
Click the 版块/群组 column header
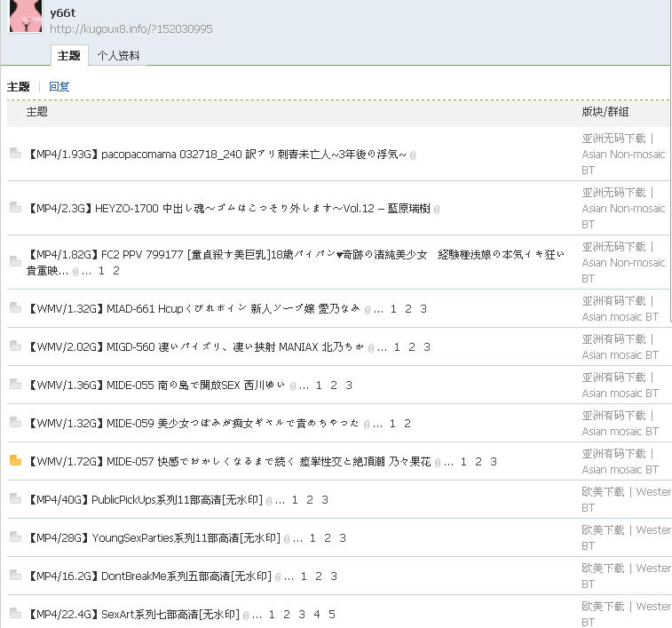605,112
